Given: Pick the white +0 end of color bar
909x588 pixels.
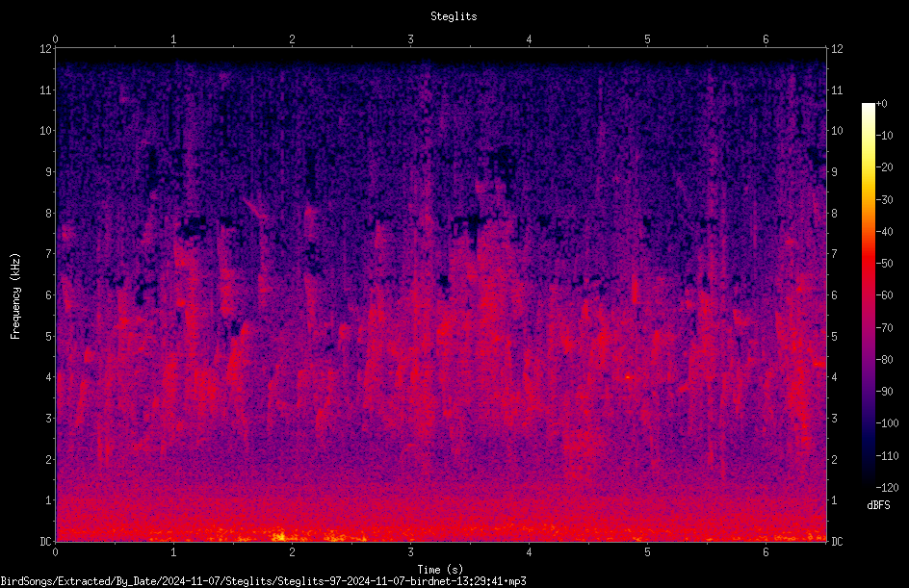Looking at the screenshot, I should 868,105.
